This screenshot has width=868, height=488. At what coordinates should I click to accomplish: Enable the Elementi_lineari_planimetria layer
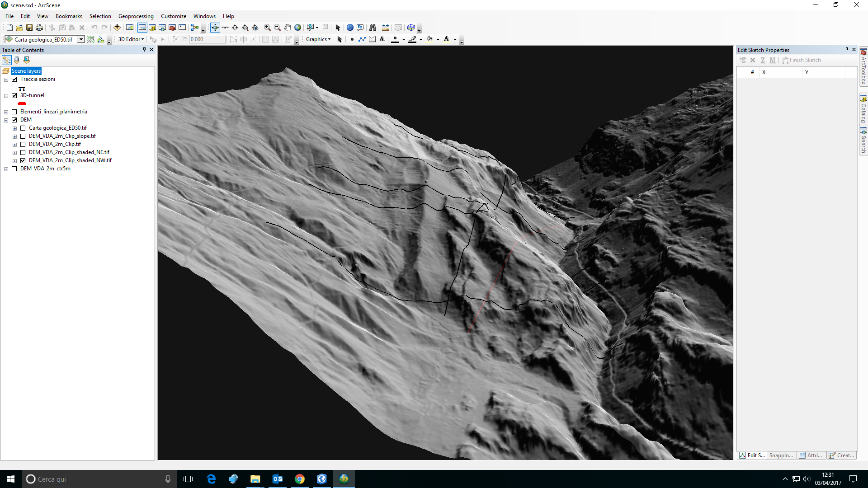pos(14,112)
